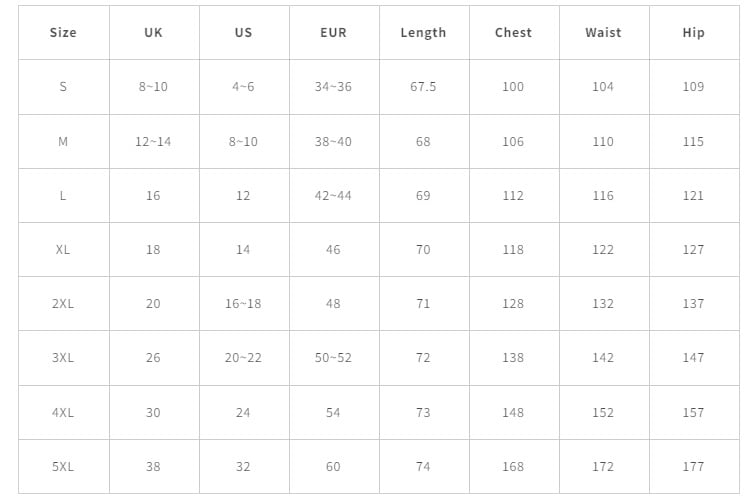Select the 42~44 EUR size cell
This screenshot has height=501, width=748.
333,196
